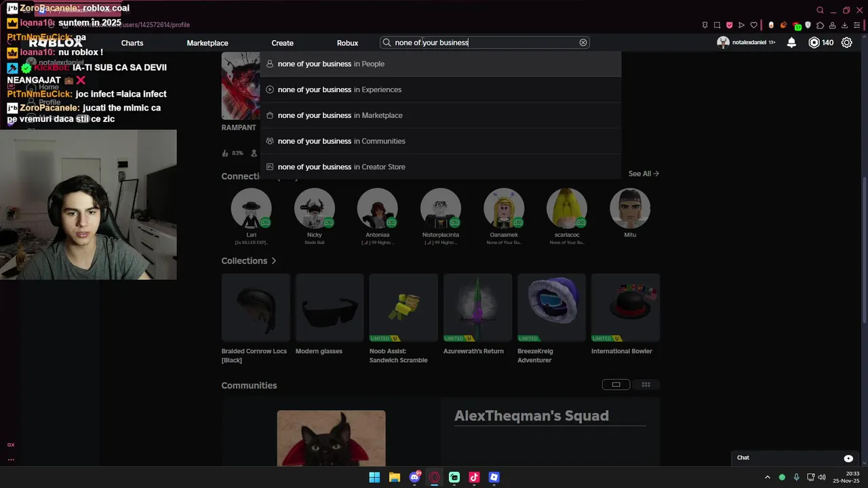
Task: Open the Robux tab
Action: (347, 43)
